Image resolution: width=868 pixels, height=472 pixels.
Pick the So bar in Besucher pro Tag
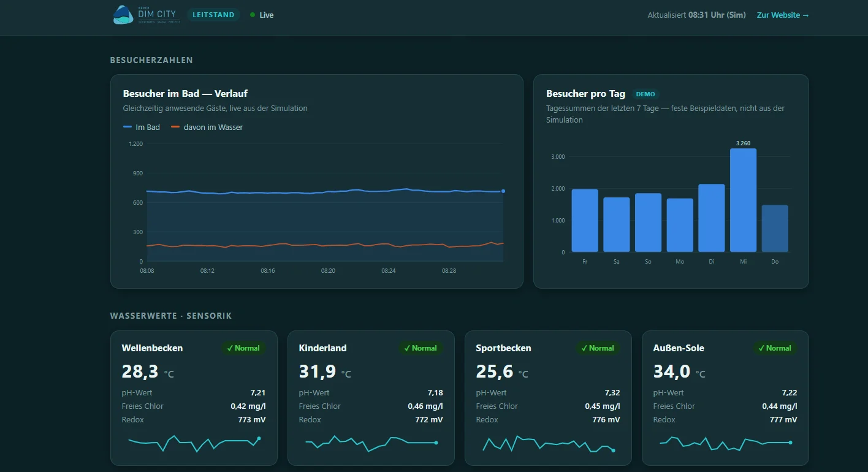648,223
